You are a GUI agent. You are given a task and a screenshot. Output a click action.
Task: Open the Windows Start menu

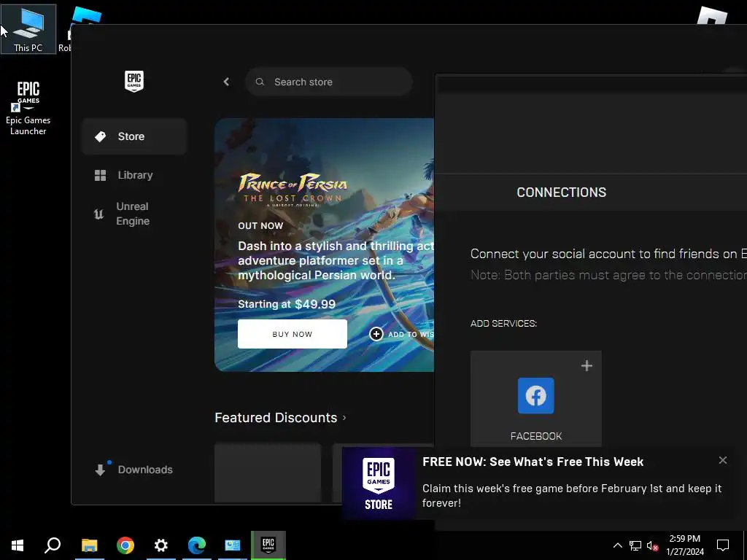pyautogui.click(x=18, y=545)
